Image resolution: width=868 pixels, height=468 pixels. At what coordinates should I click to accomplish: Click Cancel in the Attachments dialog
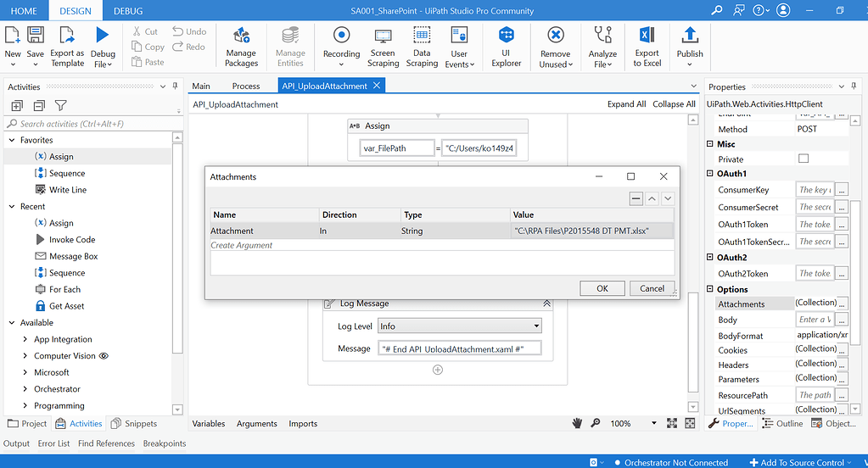(x=652, y=288)
